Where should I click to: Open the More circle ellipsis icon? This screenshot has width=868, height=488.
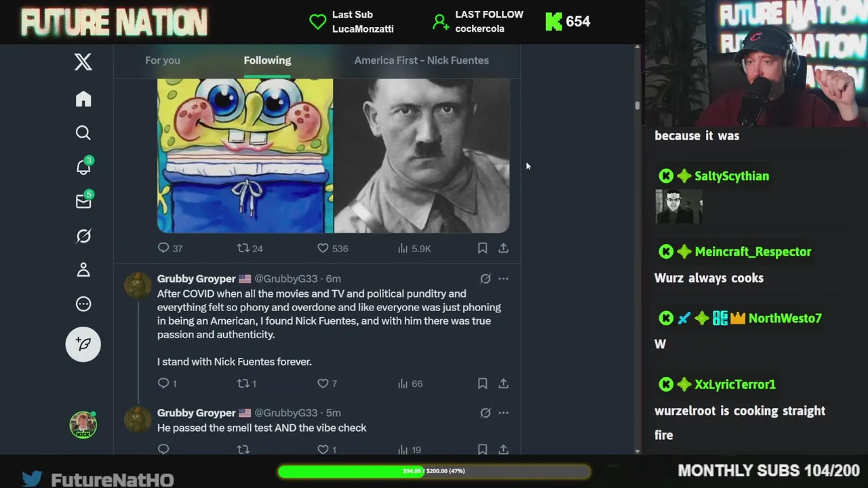[83, 304]
